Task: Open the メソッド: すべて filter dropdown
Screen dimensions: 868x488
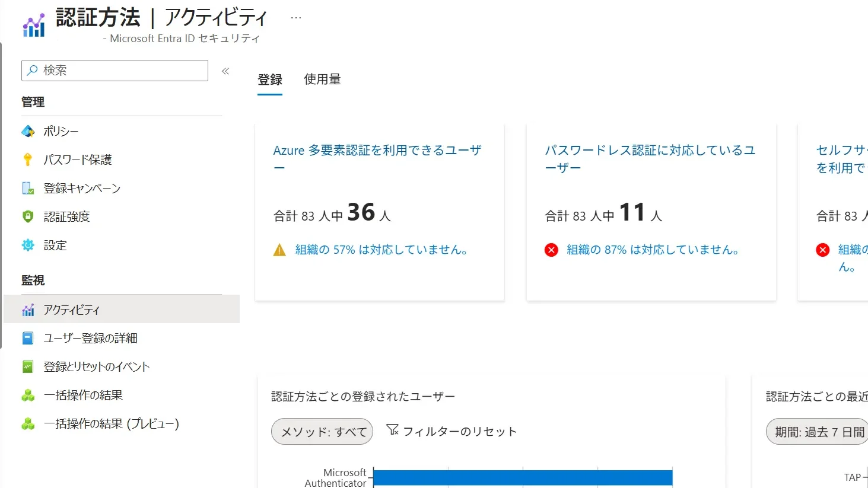Action: point(322,432)
